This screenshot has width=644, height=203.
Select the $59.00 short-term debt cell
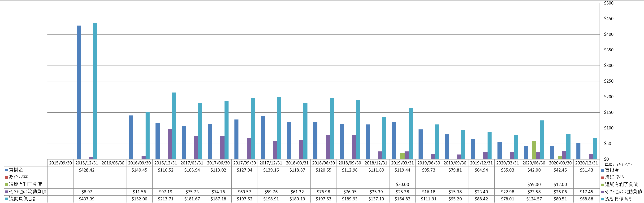pyautogui.click(x=534, y=185)
